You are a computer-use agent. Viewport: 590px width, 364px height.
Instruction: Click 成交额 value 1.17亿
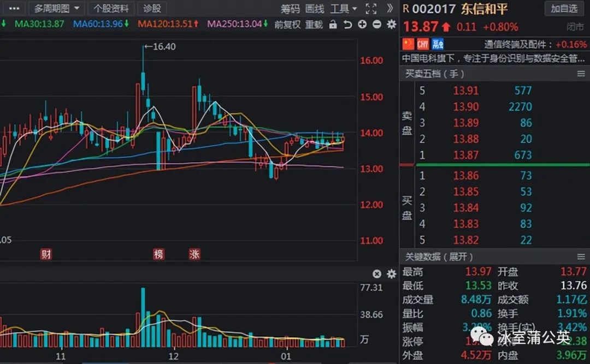pos(571,299)
